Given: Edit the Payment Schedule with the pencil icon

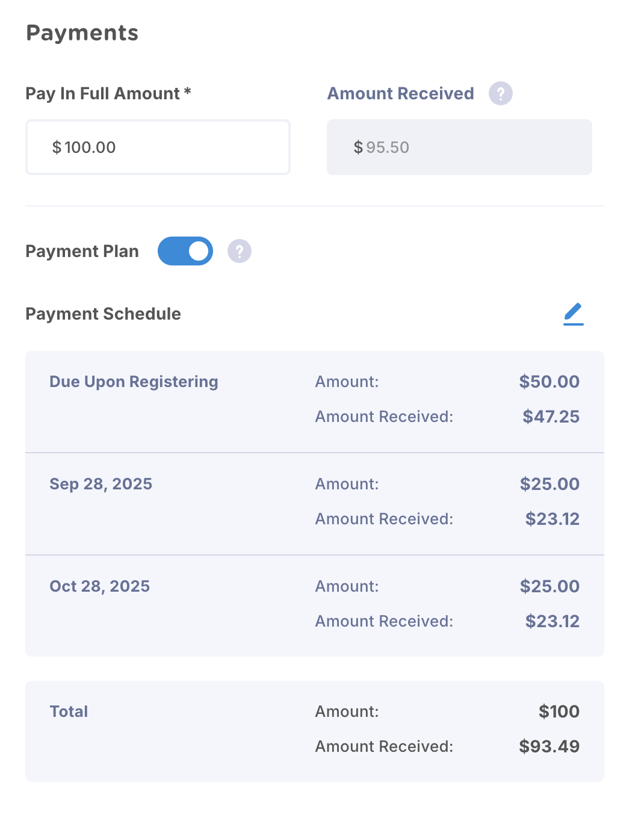Looking at the screenshot, I should click(574, 314).
